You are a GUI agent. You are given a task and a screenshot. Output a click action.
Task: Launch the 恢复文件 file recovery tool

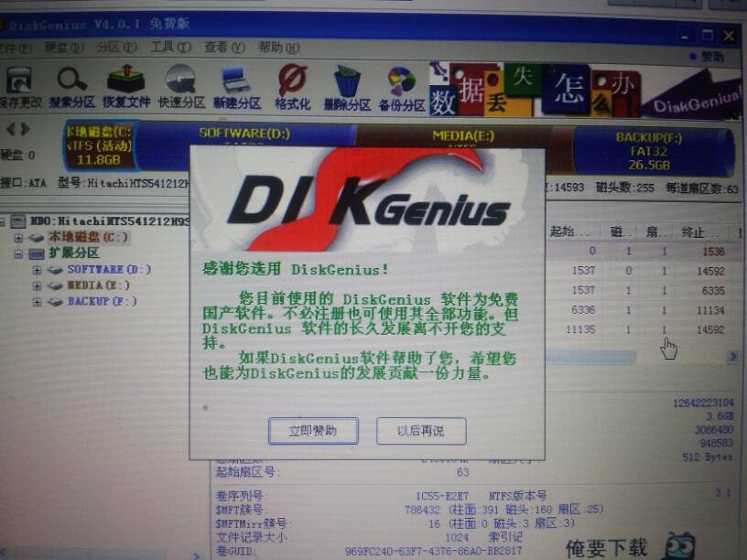(x=126, y=87)
